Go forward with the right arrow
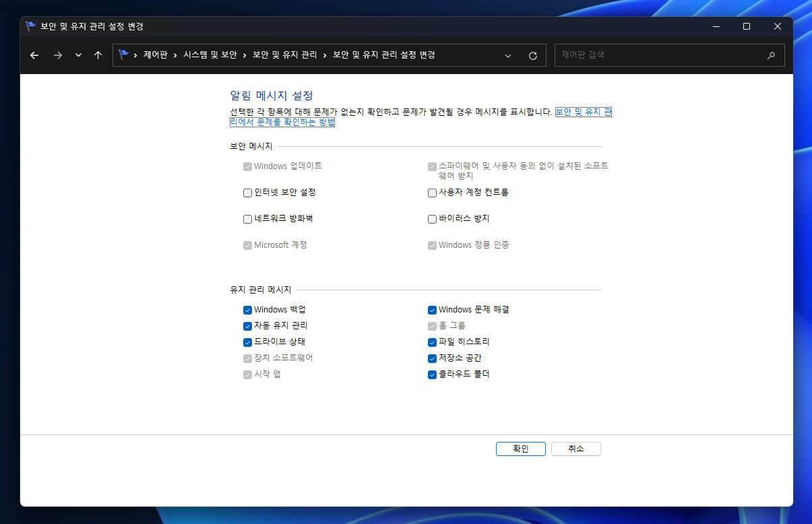Viewport: 812px width, 524px height. (x=57, y=55)
